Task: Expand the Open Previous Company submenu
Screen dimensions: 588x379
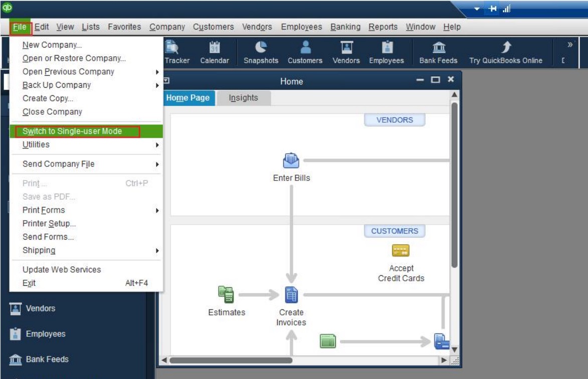Action: [68, 72]
